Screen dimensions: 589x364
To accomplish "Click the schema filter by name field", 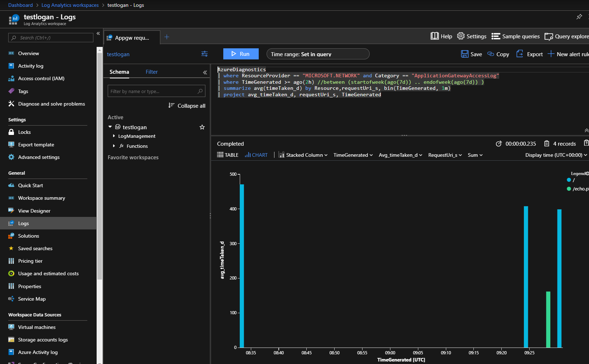I will pyautogui.click(x=153, y=91).
